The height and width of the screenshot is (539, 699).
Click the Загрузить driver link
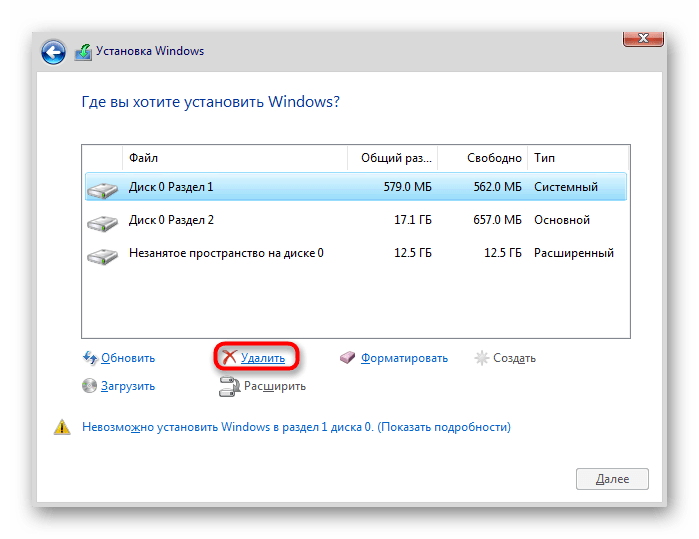128,386
